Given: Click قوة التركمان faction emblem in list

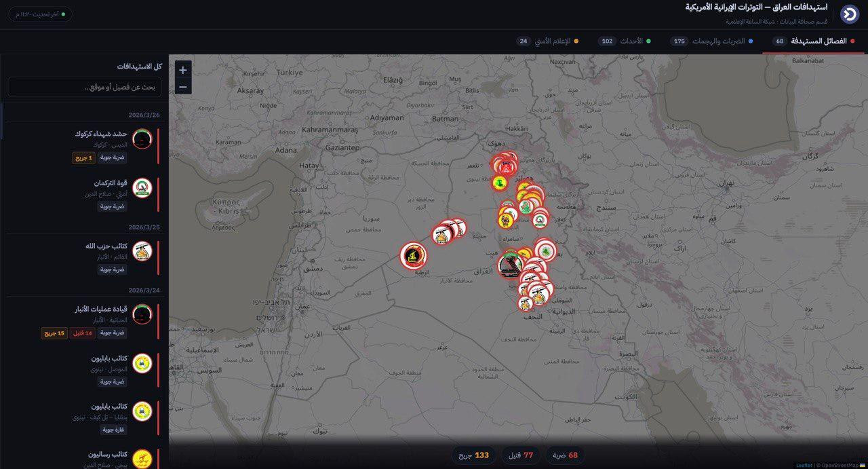Looking at the screenshot, I should [x=142, y=188].
